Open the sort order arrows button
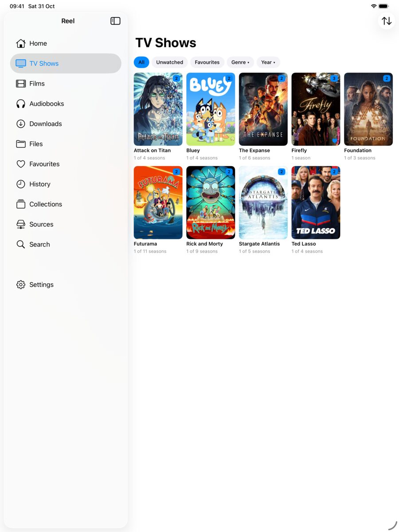This screenshot has height=532, width=399. (x=387, y=21)
